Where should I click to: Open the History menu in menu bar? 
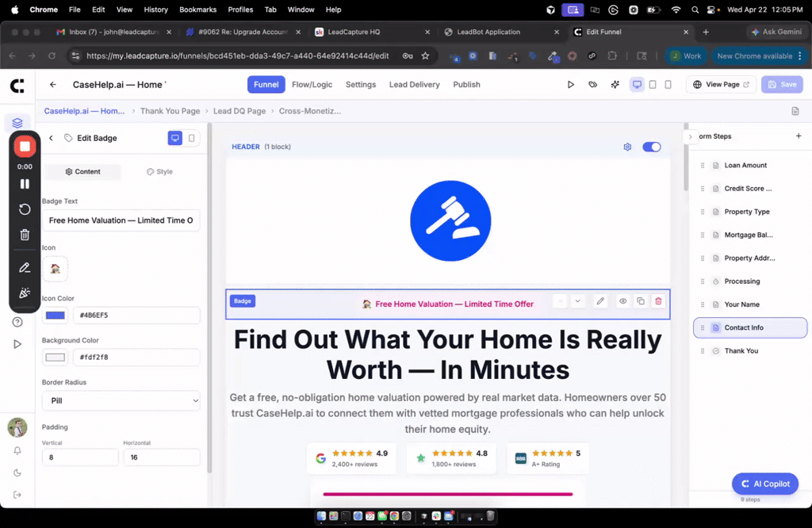(156, 10)
